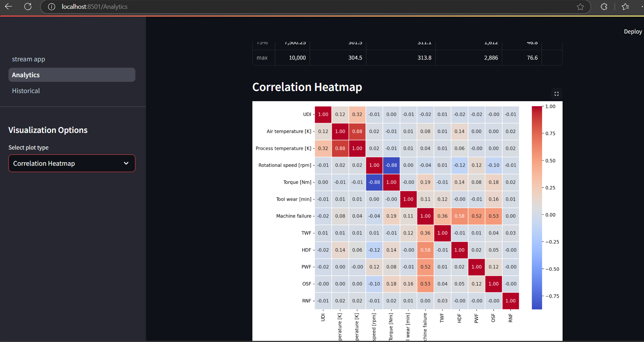The height and width of the screenshot is (342, 644).
Task: Click the correlation colorbar scale
Action: (x=537, y=208)
